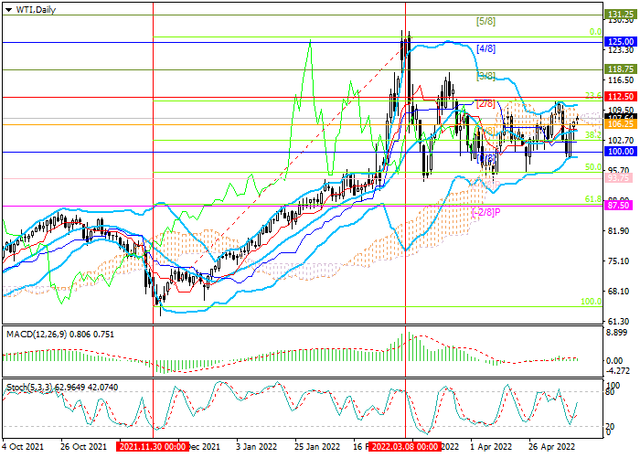Select the MACD(12,26,9) indicator label
Viewport: 640px width, 457px height.
tap(38, 333)
